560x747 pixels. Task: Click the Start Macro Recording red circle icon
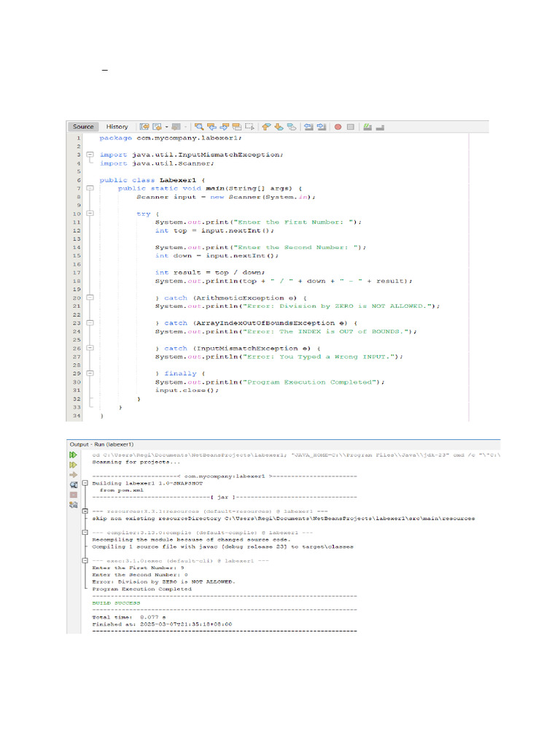338,126
